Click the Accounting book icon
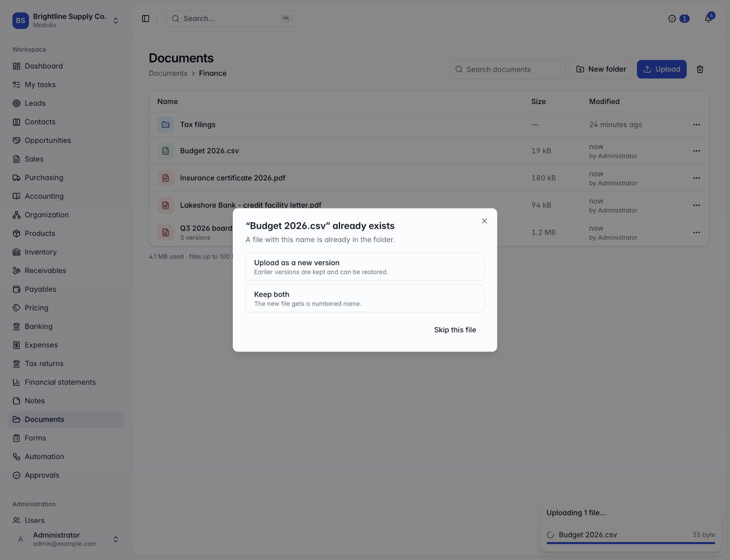Screen dimensions: 730x560 pos(16,196)
